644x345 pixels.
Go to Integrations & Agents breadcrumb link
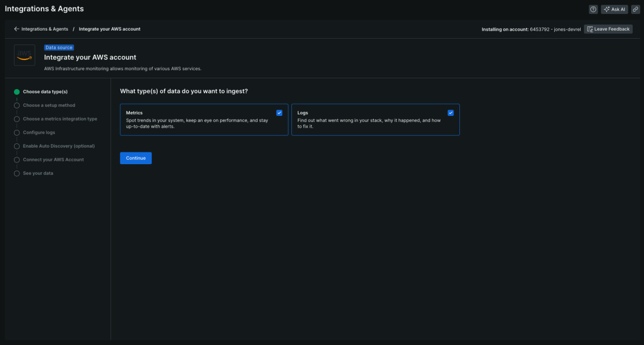[45, 29]
